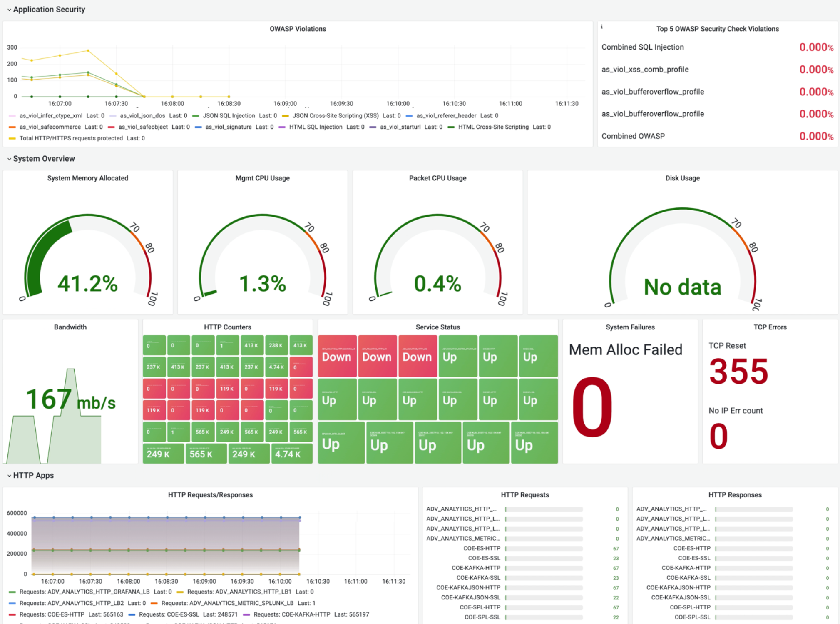This screenshot has width=840, height=624.
Task: Click the as_viol_xss_comb_profile row
Action: click(717, 69)
